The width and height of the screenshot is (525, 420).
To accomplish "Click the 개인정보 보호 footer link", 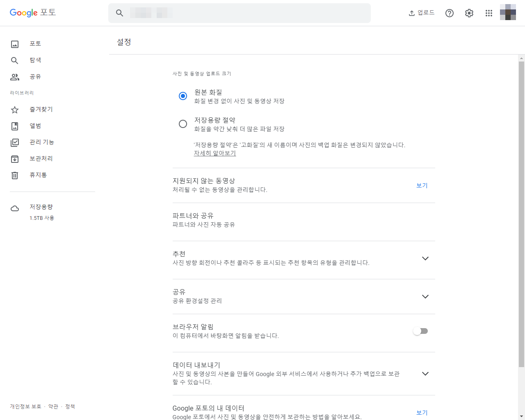I will (25, 406).
